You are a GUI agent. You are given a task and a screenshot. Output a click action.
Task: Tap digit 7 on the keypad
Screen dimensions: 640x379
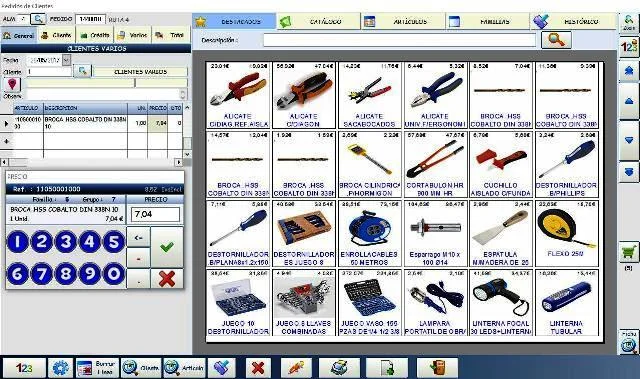pyautogui.click(x=42, y=273)
